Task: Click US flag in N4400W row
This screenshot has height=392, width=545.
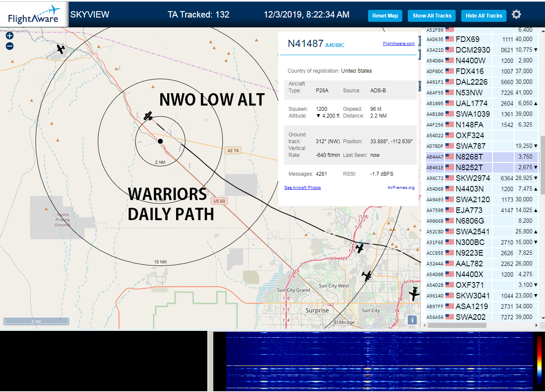Action: [449, 61]
